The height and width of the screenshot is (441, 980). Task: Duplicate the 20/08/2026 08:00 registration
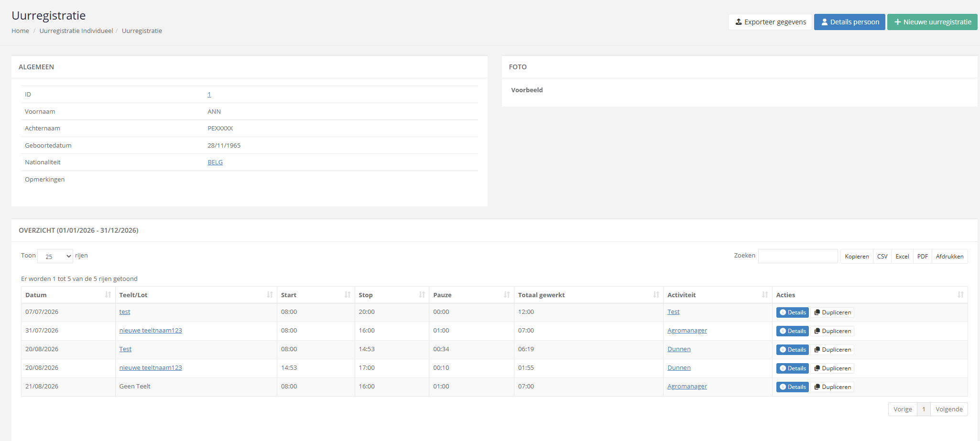(x=832, y=350)
